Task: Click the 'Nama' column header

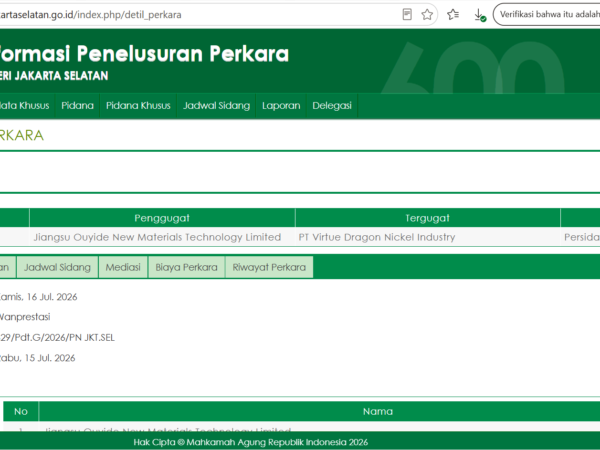Action: 378,411
